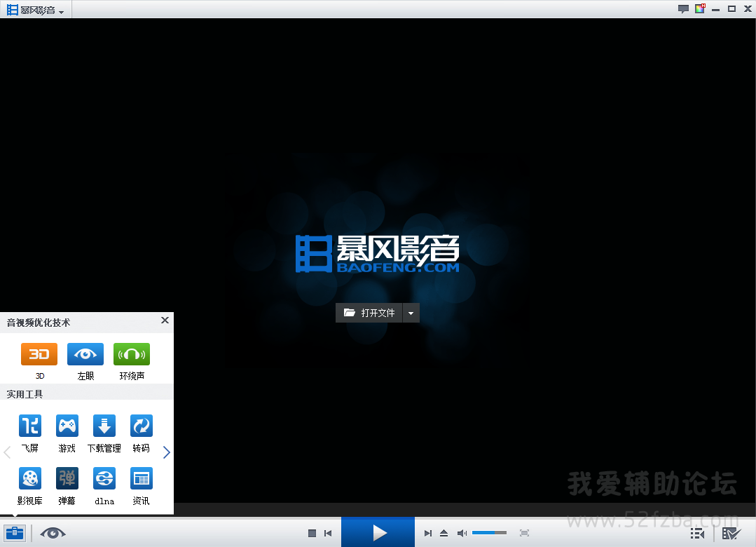Expand the 打开文件 dropdown arrow

411,313
